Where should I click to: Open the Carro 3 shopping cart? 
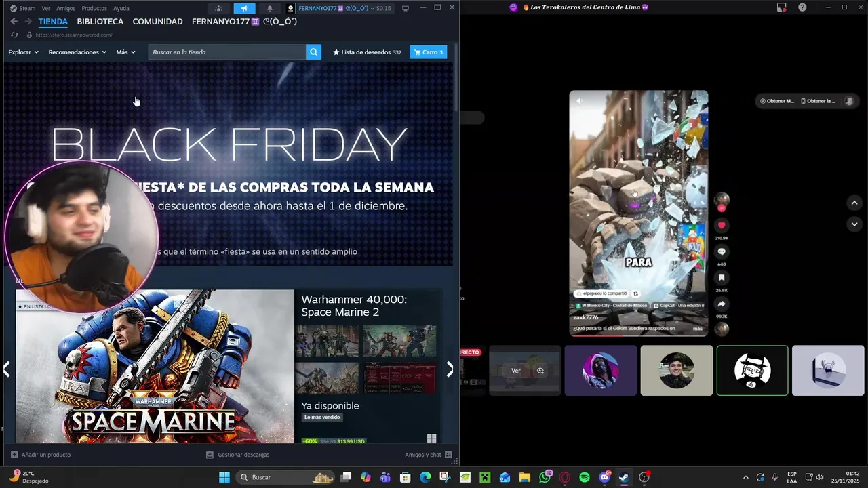click(x=428, y=52)
